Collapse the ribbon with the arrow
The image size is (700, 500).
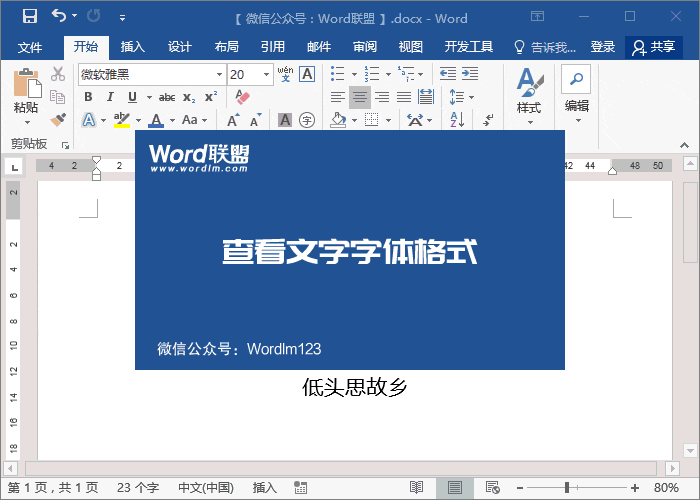point(684,145)
